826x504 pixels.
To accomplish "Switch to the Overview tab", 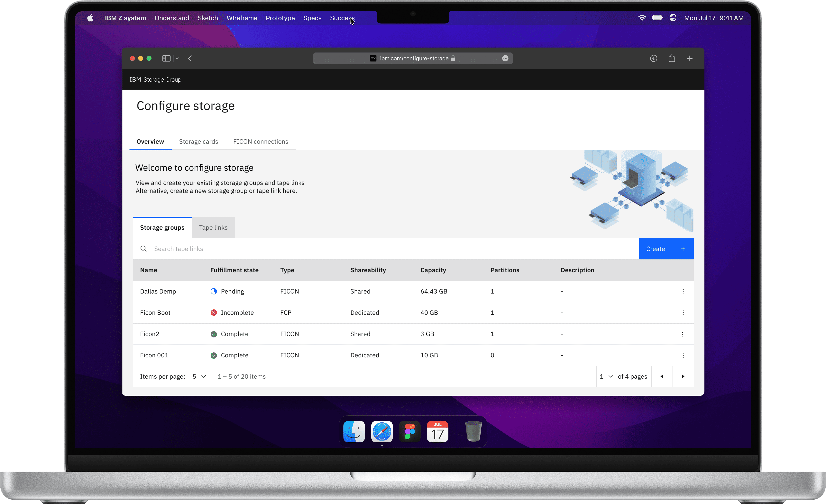I will [x=150, y=141].
